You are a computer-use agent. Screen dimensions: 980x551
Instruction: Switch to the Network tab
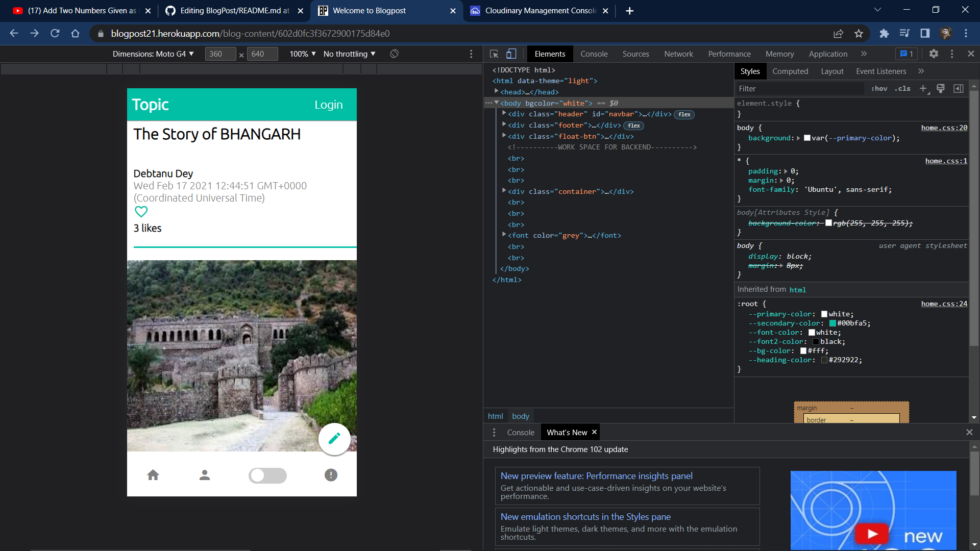[678, 54]
